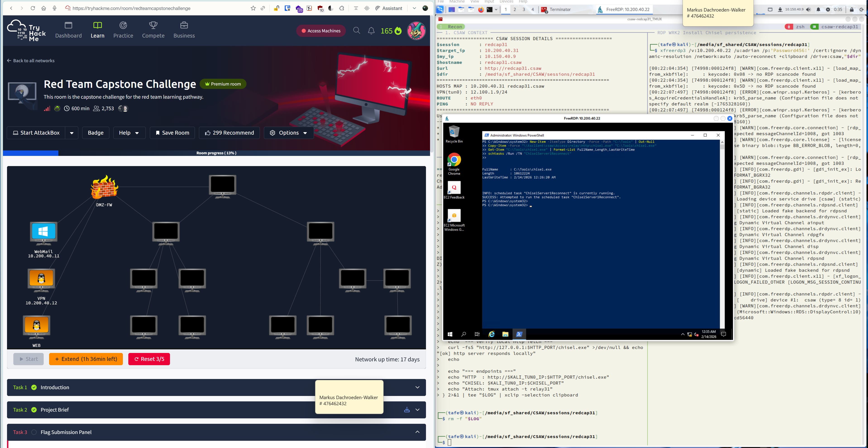Open the Compete navigation item
868x448 pixels.
(x=153, y=30)
